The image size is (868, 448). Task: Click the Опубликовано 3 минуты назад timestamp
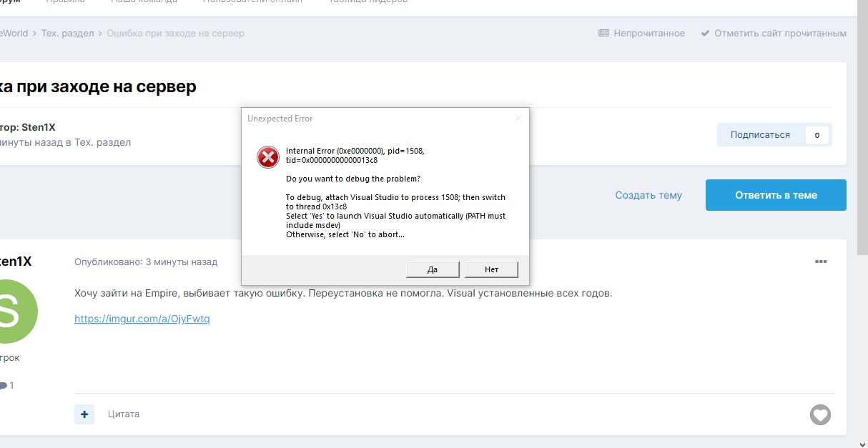[146, 262]
